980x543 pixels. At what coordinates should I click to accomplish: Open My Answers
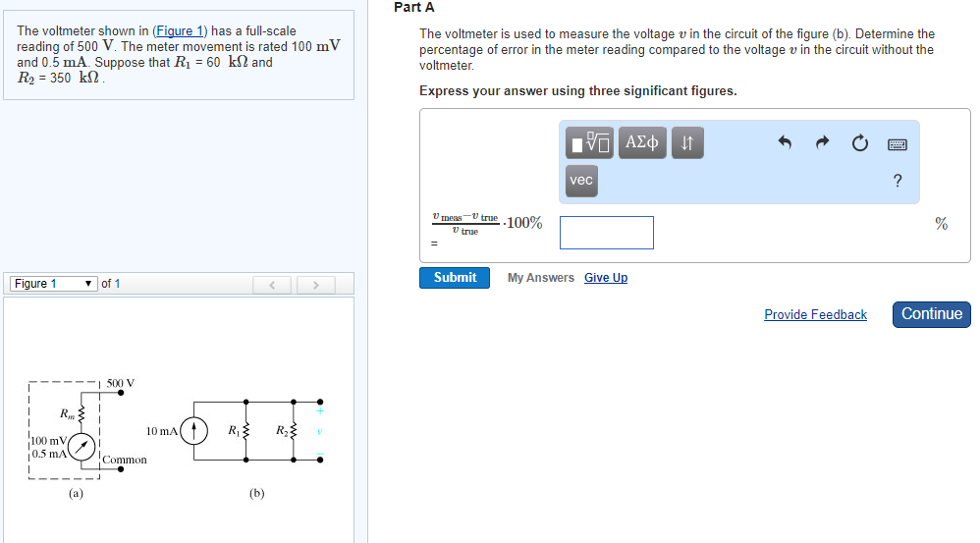540,278
